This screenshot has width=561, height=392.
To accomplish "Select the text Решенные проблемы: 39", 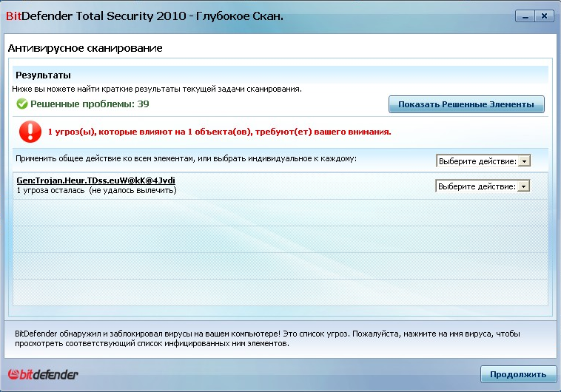I will (x=90, y=104).
